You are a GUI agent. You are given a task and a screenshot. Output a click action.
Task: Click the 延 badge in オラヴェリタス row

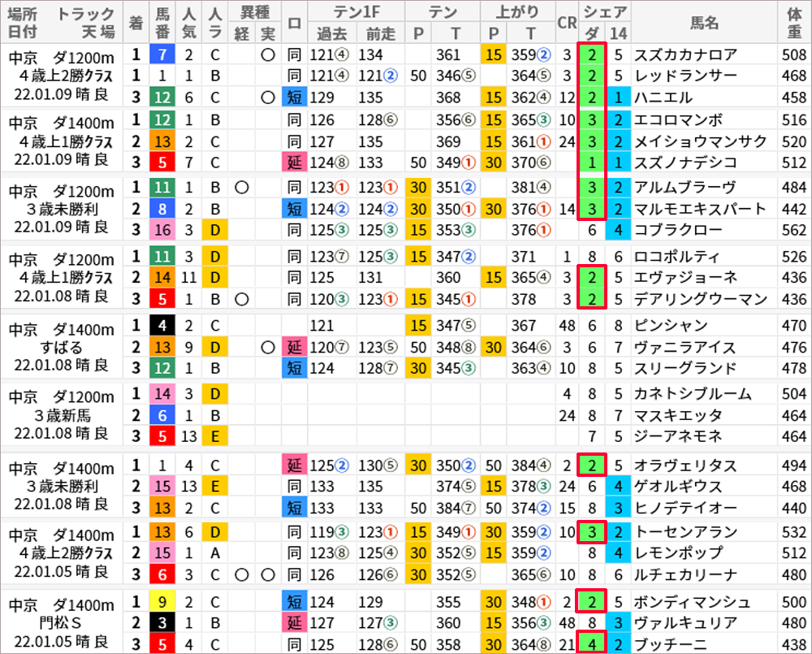coord(294,466)
